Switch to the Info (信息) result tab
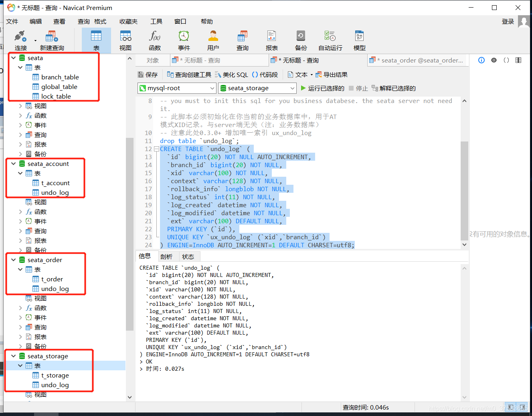 tap(145, 256)
